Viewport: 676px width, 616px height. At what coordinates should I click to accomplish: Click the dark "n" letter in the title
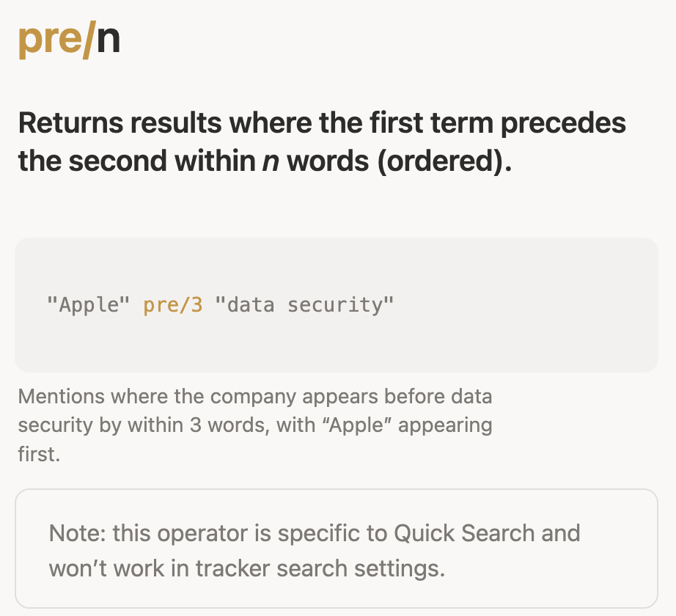click(x=108, y=40)
